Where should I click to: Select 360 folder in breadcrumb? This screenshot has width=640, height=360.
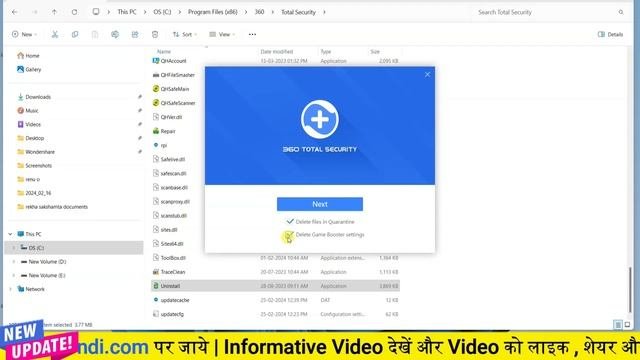click(259, 12)
